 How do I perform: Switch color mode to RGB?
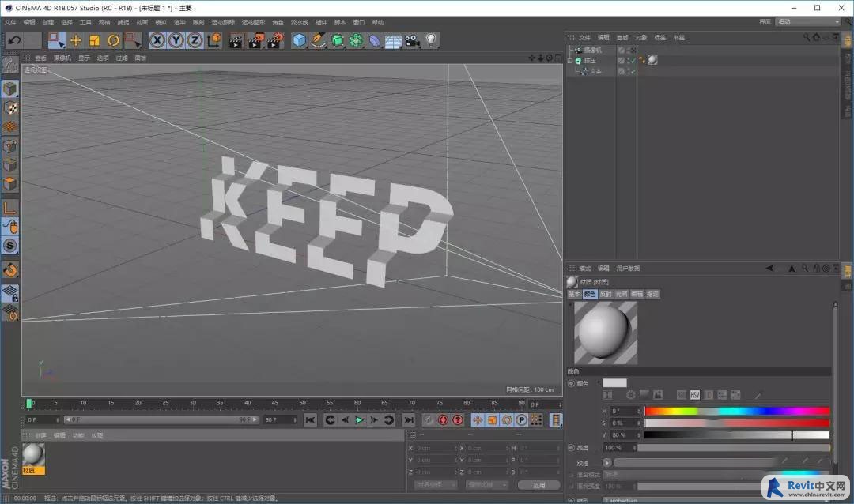[x=682, y=395]
